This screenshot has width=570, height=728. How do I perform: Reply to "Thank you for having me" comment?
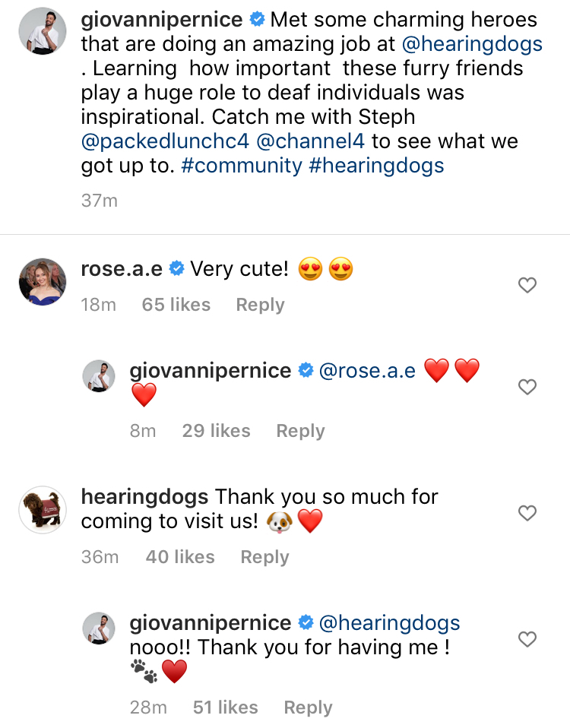click(308, 707)
